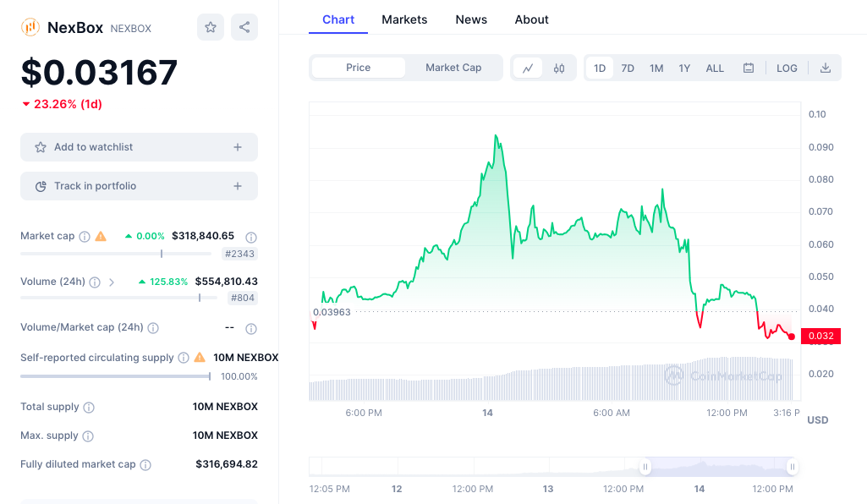The image size is (867, 504).
Task: Click the red current price dot on chart
Action: (x=792, y=337)
